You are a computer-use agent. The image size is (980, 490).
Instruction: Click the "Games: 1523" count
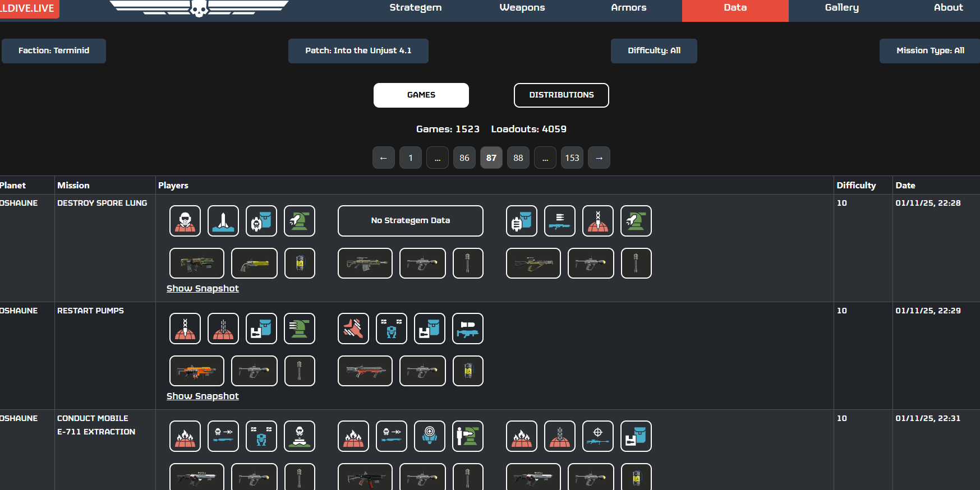point(448,129)
